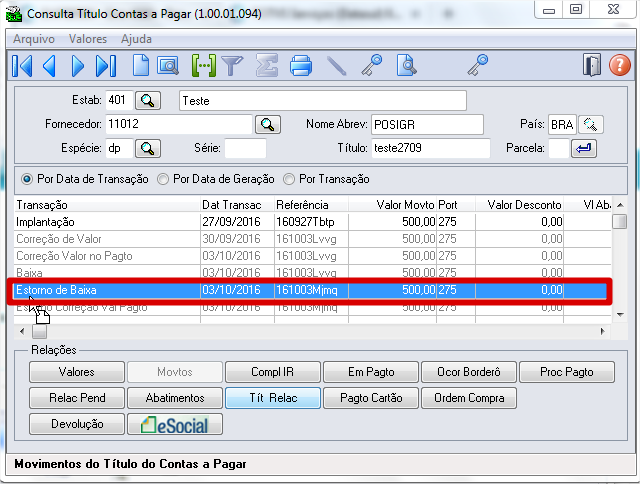Select the Correção de Valor row
Image resolution: width=640 pixels, height=484 pixels.
click(313, 239)
